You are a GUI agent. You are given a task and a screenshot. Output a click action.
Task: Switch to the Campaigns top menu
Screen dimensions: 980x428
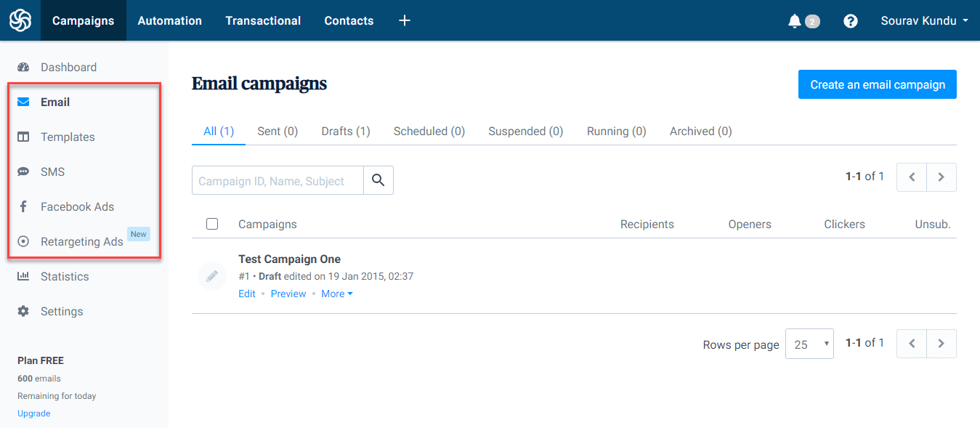84,20
